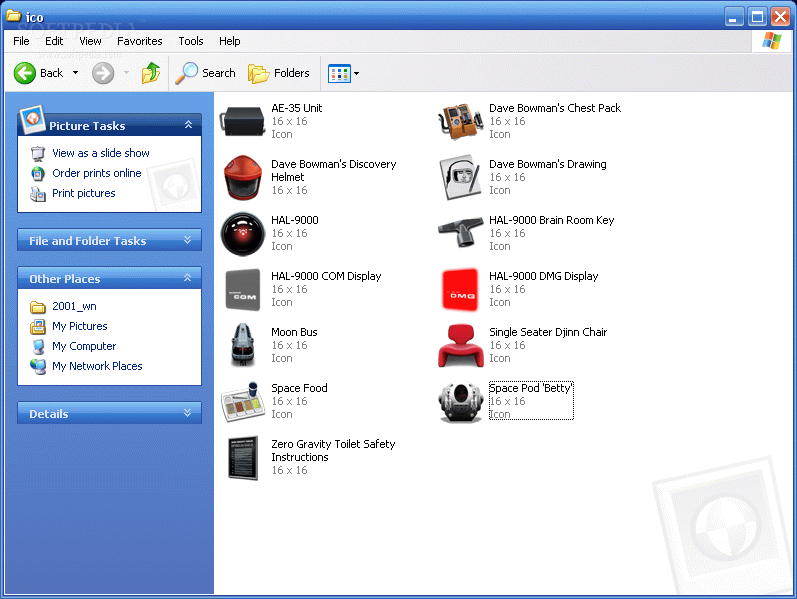This screenshot has width=797, height=599.
Task: Click the green Back arrow button
Action: point(24,73)
